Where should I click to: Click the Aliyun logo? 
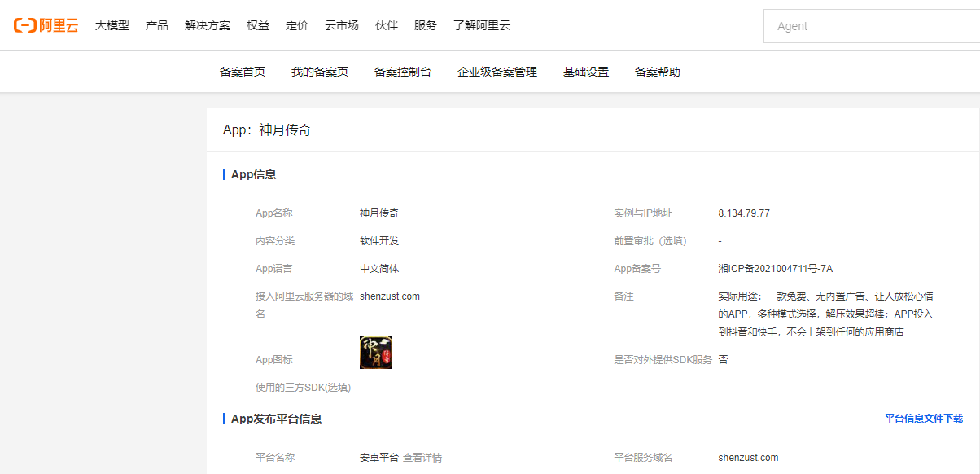pos(46,25)
